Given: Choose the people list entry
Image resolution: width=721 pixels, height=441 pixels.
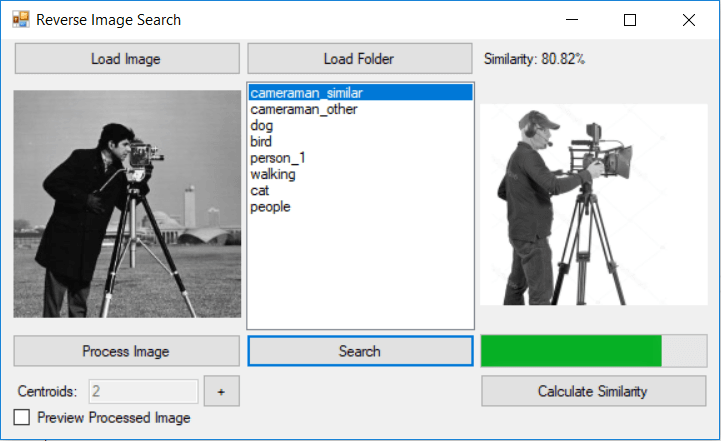Looking at the screenshot, I should click(270, 206).
